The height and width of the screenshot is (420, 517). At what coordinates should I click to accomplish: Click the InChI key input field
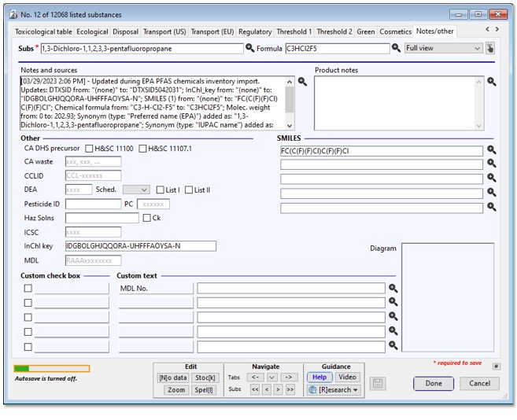click(x=141, y=246)
